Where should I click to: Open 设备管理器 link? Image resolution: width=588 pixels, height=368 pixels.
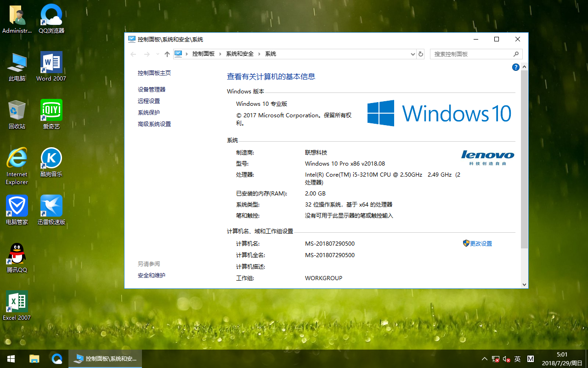click(x=152, y=90)
